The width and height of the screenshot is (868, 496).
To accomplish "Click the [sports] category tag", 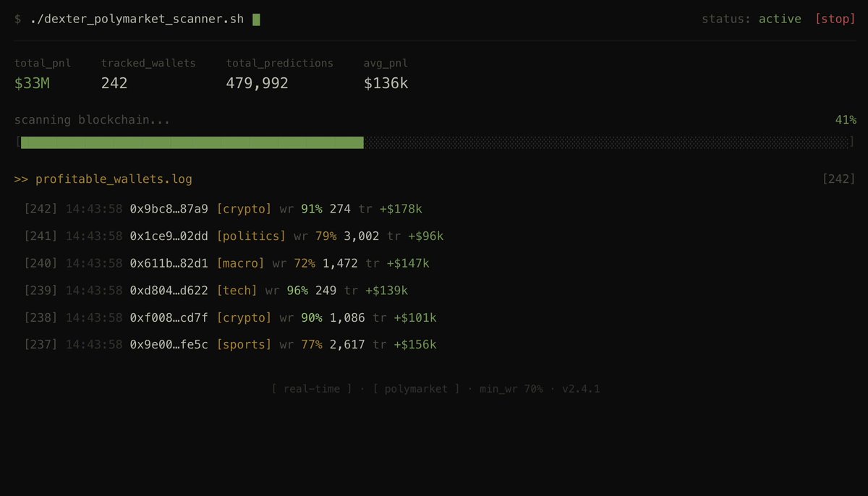I will click(x=244, y=345).
